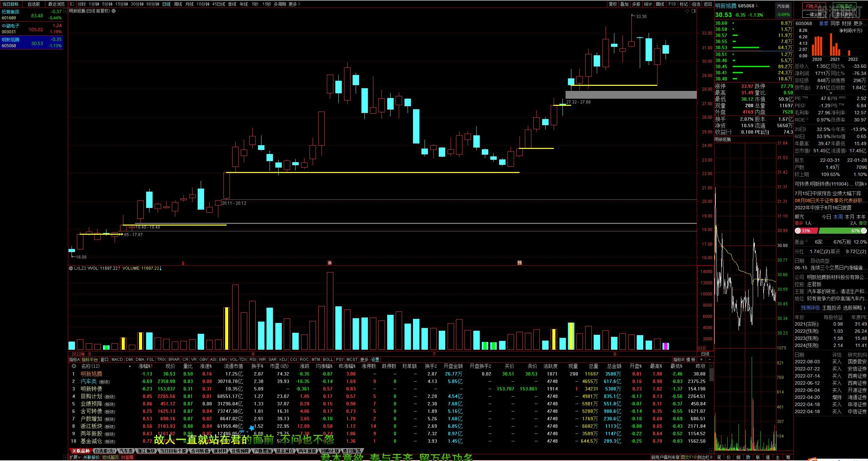
Task: Click the -自选 remove from watchlist button
Action: (695, 4)
